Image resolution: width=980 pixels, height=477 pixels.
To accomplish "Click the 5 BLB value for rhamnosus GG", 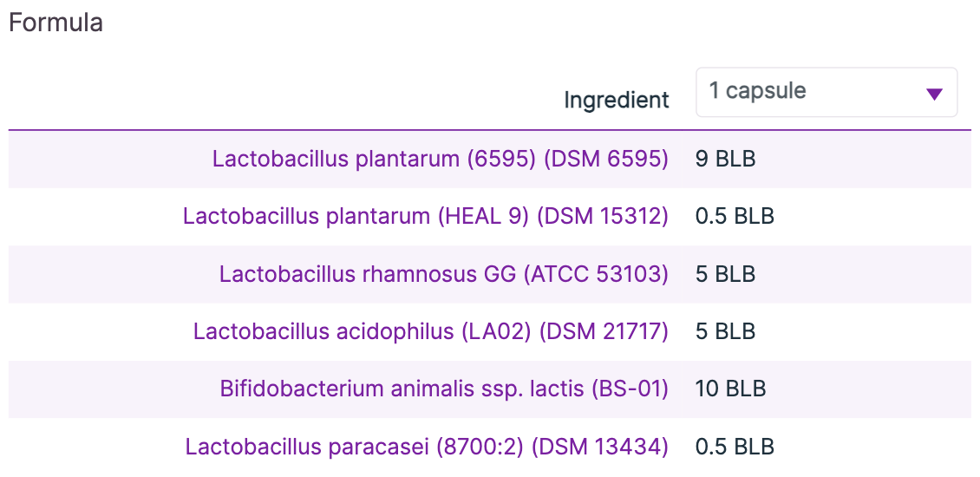I will (725, 274).
